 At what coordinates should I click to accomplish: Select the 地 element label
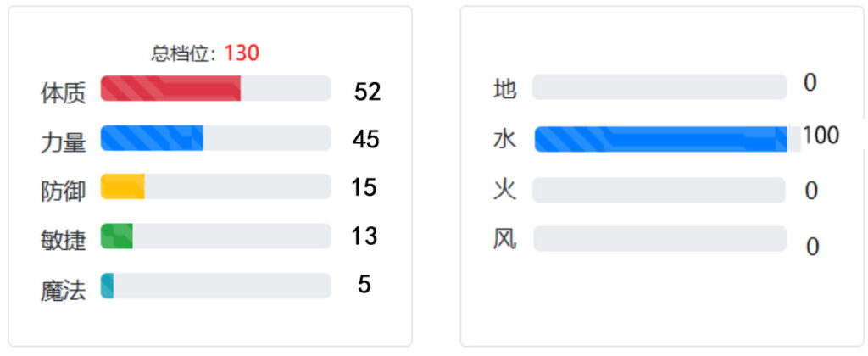point(505,89)
